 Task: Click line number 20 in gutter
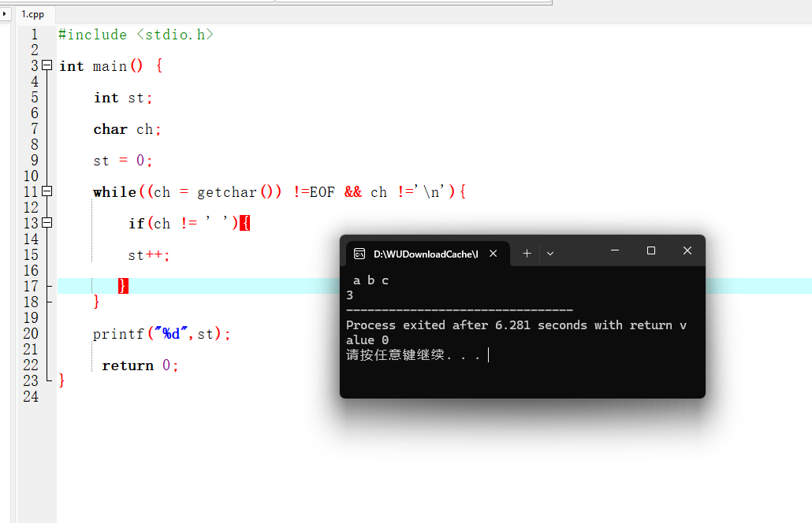[x=31, y=334]
